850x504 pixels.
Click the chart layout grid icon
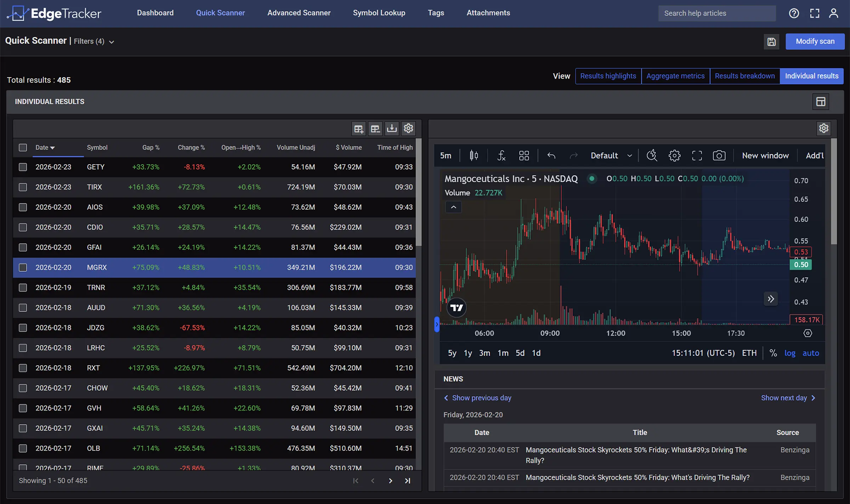524,155
